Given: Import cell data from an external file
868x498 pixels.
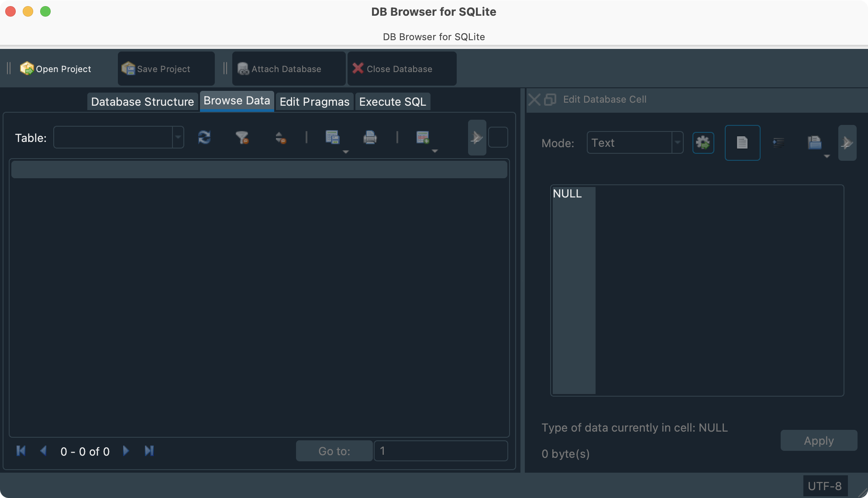Looking at the screenshot, I should (815, 142).
